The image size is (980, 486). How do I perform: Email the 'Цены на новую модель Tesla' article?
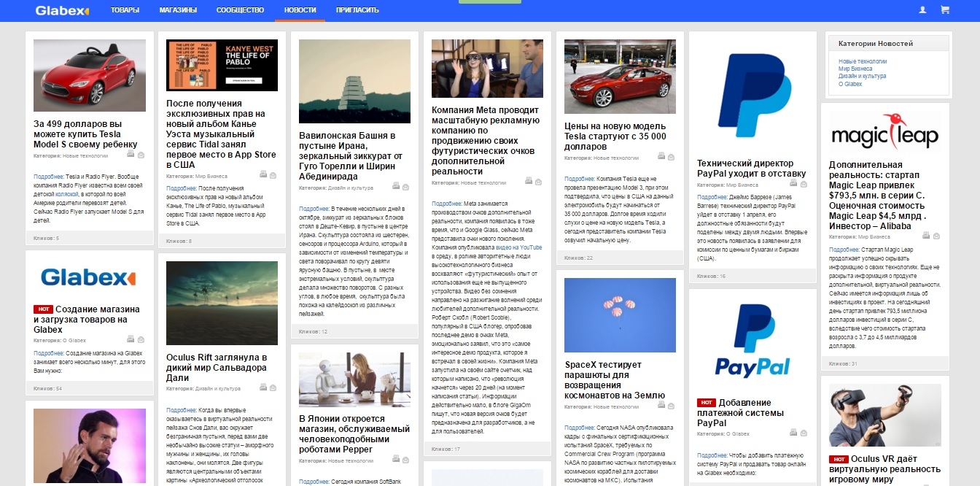(x=672, y=156)
